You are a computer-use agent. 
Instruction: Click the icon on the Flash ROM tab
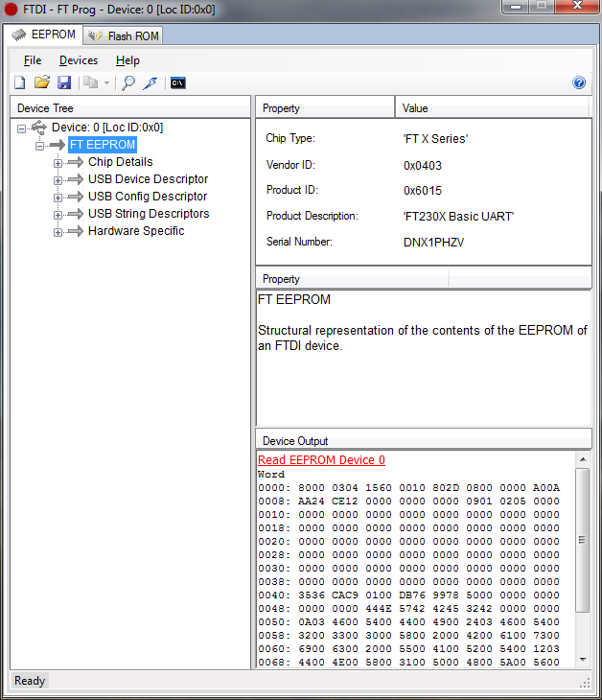point(95,35)
